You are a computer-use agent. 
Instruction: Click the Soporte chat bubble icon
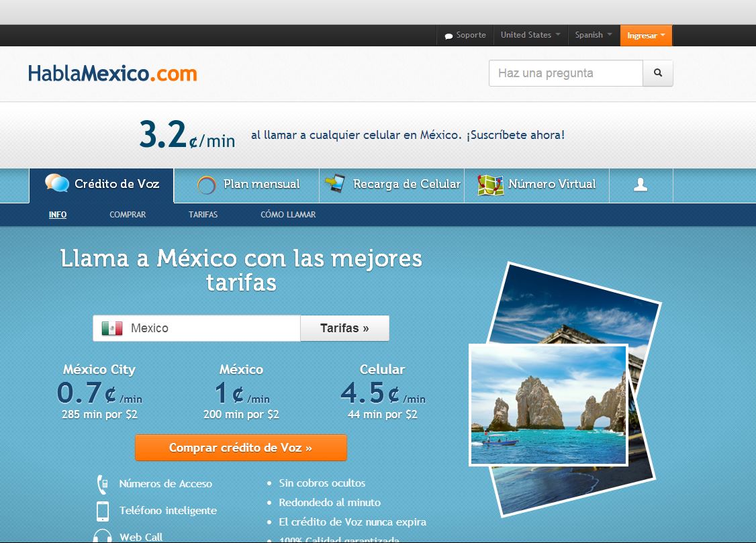[448, 36]
